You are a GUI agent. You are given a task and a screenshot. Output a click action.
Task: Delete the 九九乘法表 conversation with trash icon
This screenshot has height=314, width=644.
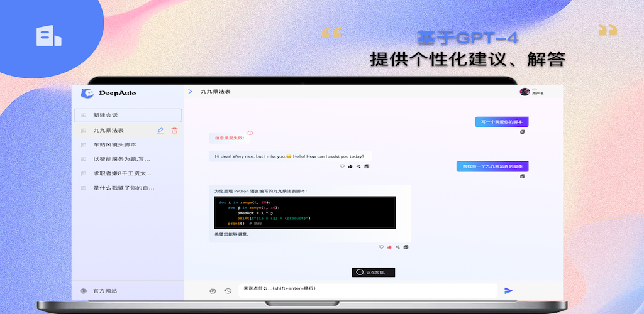point(175,131)
